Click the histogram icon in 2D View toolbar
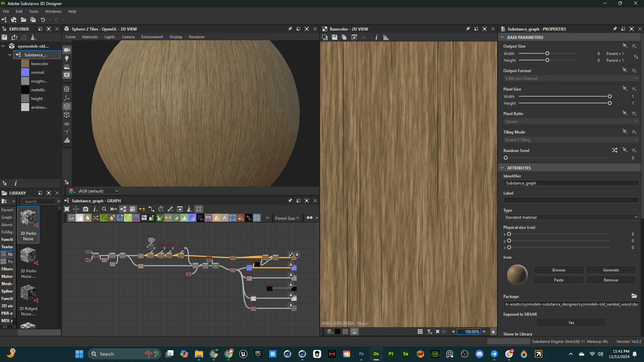This screenshot has width=644, height=362. point(386,37)
